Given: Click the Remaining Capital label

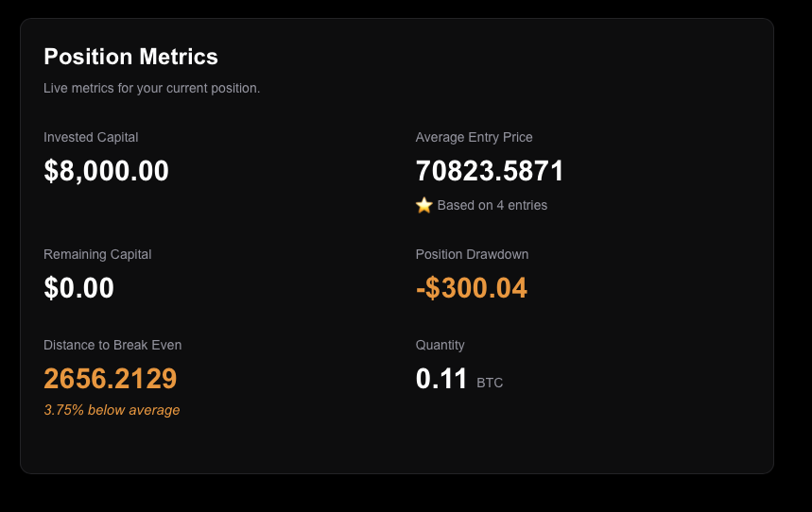Looking at the screenshot, I should point(97,255).
